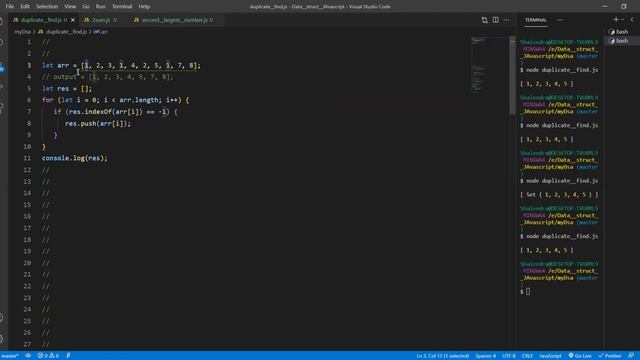Create a new terminal with plus icon
Screen dimensions: 640x360
tap(616, 19)
